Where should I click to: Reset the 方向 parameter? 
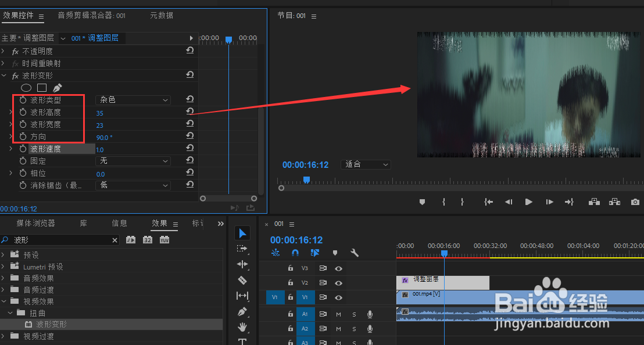189,136
